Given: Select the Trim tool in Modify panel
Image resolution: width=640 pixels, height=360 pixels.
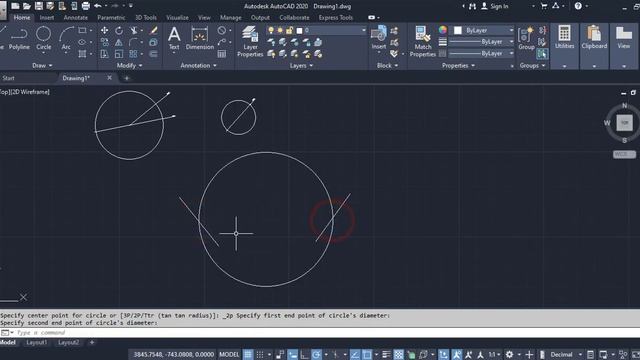Looking at the screenshot, I should (x=133, y=31).
